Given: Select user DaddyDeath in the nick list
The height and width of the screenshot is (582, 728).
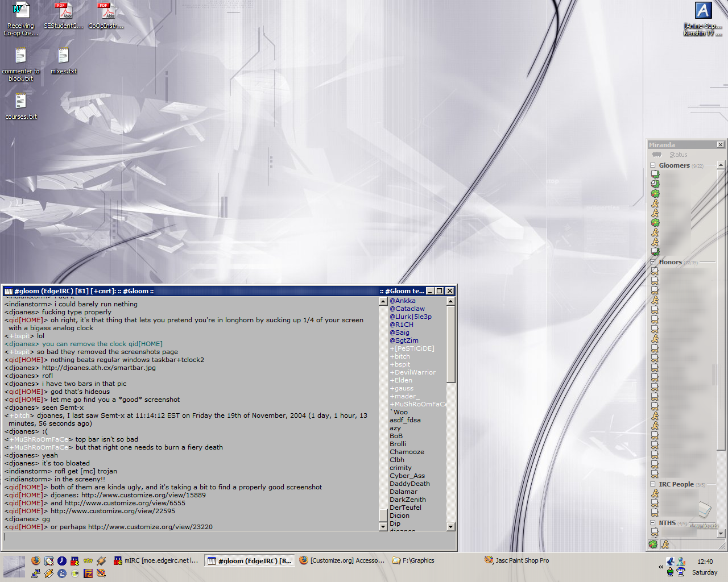Looking at the screenshot, I should 409,484.
